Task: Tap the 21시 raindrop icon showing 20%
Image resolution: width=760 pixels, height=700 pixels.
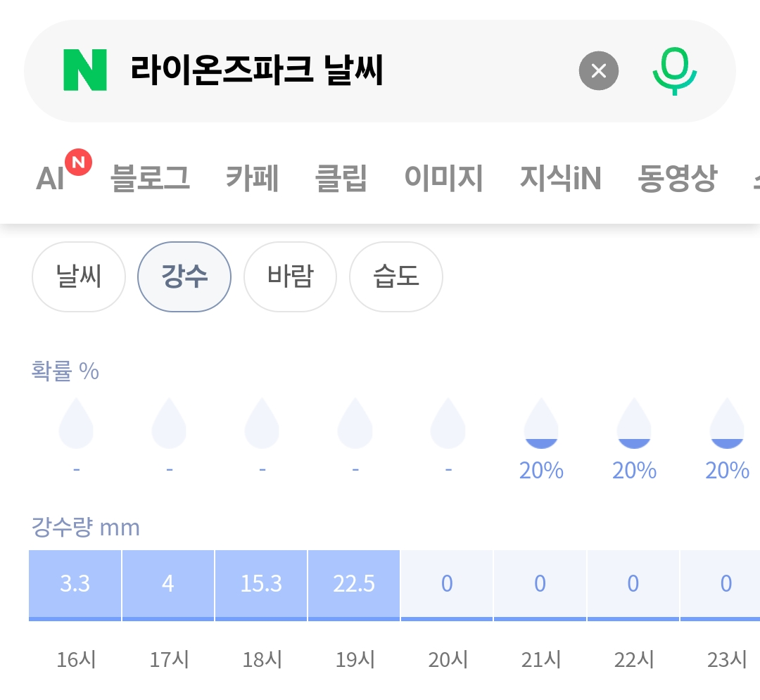Action: pyautogui.click(x=541, y=424)
